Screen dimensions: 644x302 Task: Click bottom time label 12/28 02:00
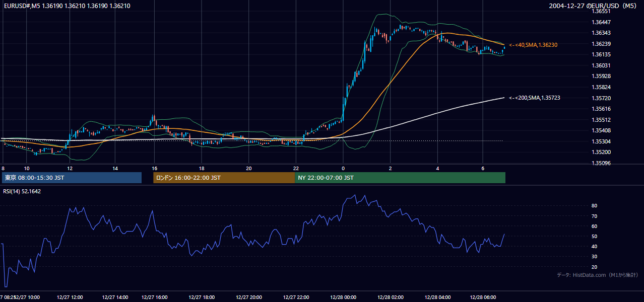[x=391, y=297]
